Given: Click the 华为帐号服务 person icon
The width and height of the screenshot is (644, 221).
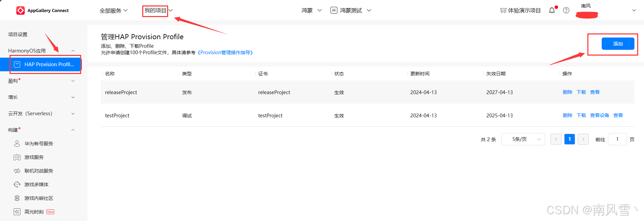Looking at the screenshot, I should click(17, 144).
